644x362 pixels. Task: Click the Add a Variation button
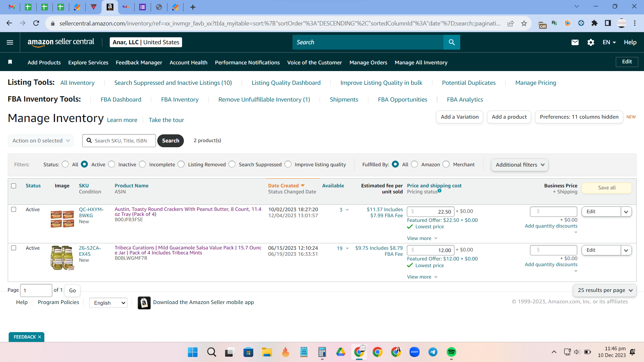point(460,117)
